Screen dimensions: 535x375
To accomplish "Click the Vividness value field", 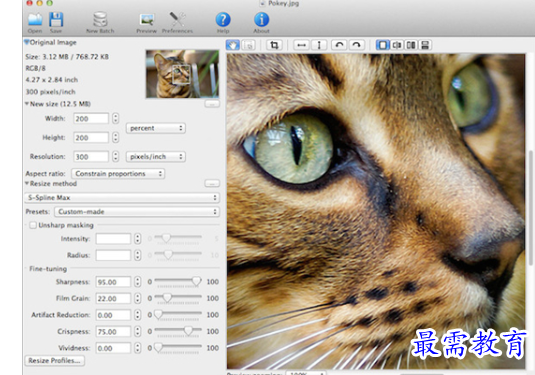I will click(113, 348).
